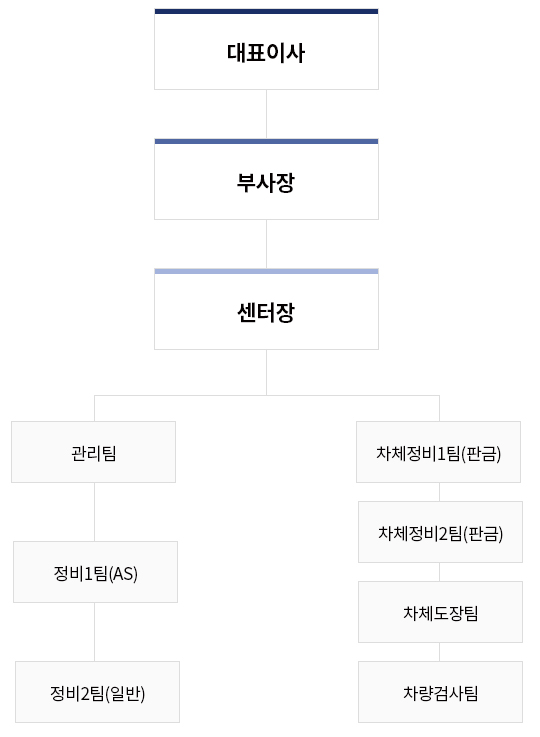This screenshot has height=737, width=540.
Task: Click the connector between 정비1팀(AS) and 정비2팀(일반)
Action: [94, 632]
